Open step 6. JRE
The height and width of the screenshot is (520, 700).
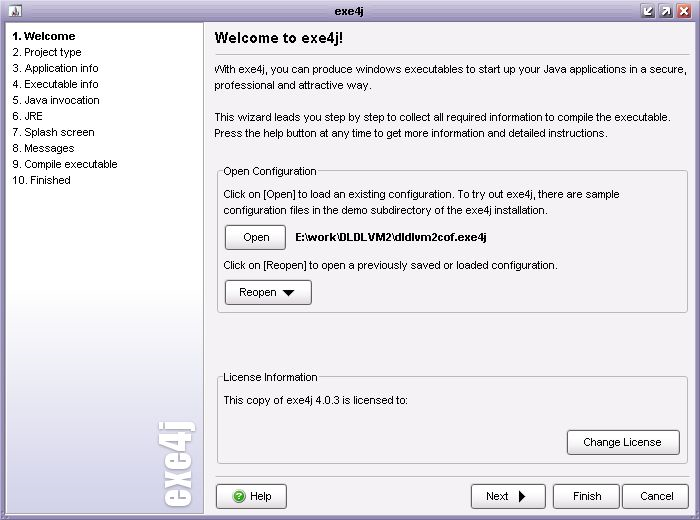pos(28,116)
